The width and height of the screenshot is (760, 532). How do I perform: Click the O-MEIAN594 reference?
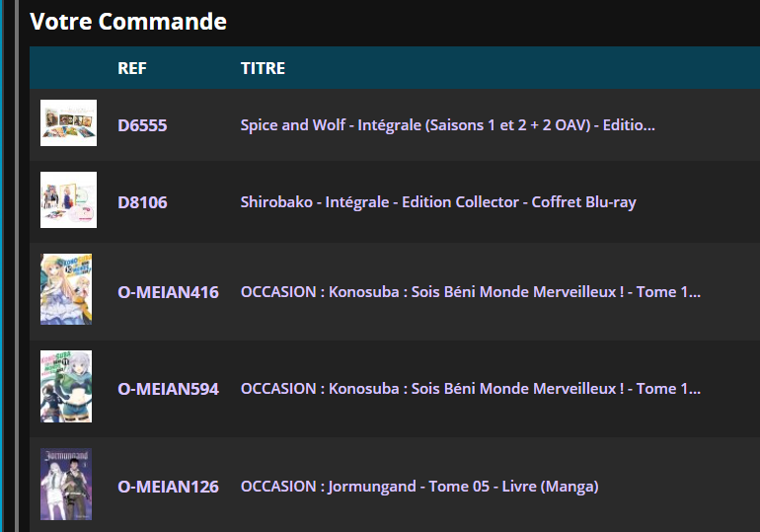tap(168, 389)
